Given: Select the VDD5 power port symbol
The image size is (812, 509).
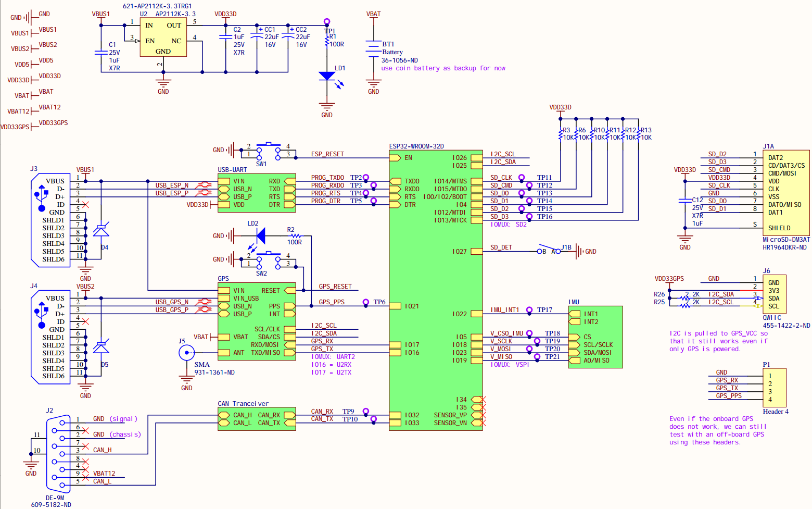Looking at the screenshot, I should (x=34, y=64).
